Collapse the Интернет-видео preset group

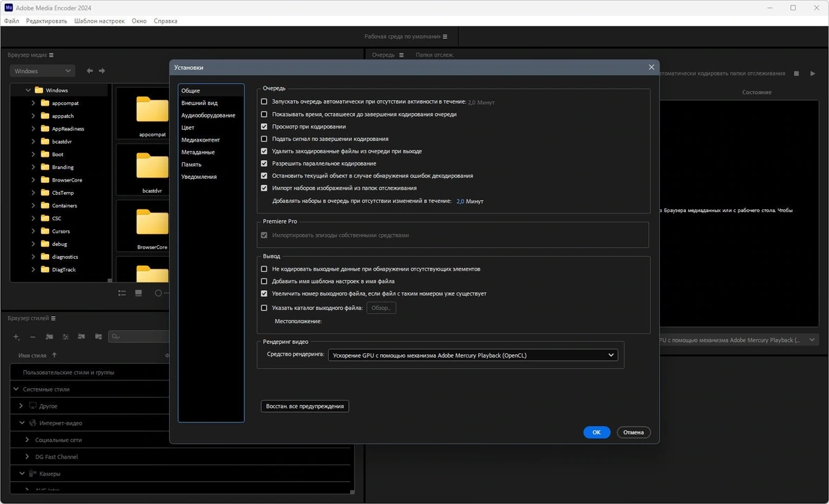click(21, 423)
